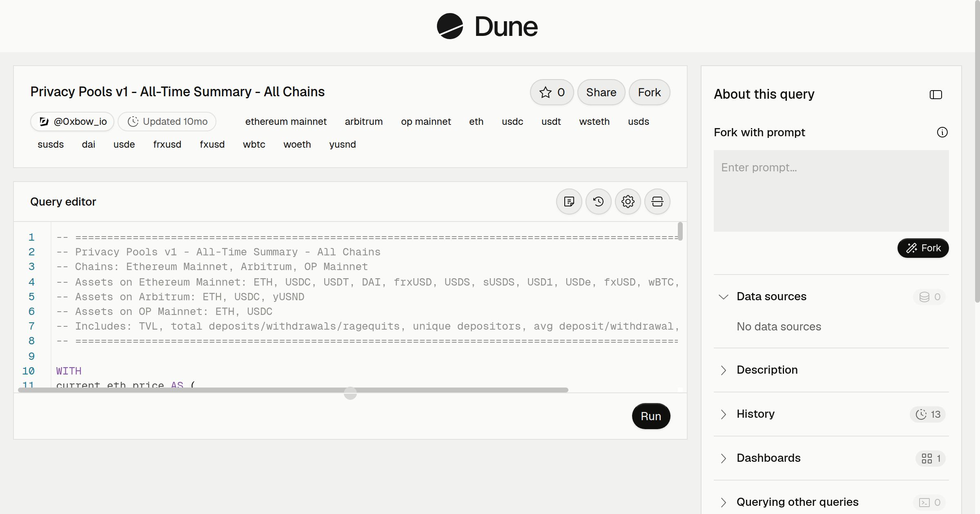Screen dimensions: 980x514
Task: Click the Updated 10mo badge
Action: coord(167,122)
